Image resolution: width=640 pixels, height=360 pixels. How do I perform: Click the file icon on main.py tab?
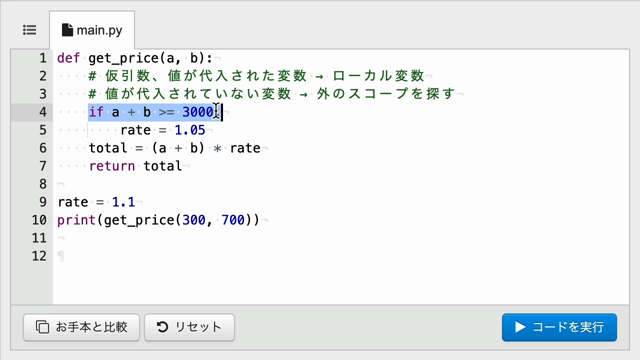[67, 30]
